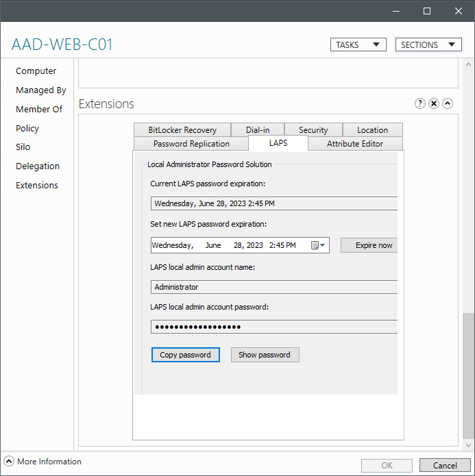Click the Copy password button

185,355
